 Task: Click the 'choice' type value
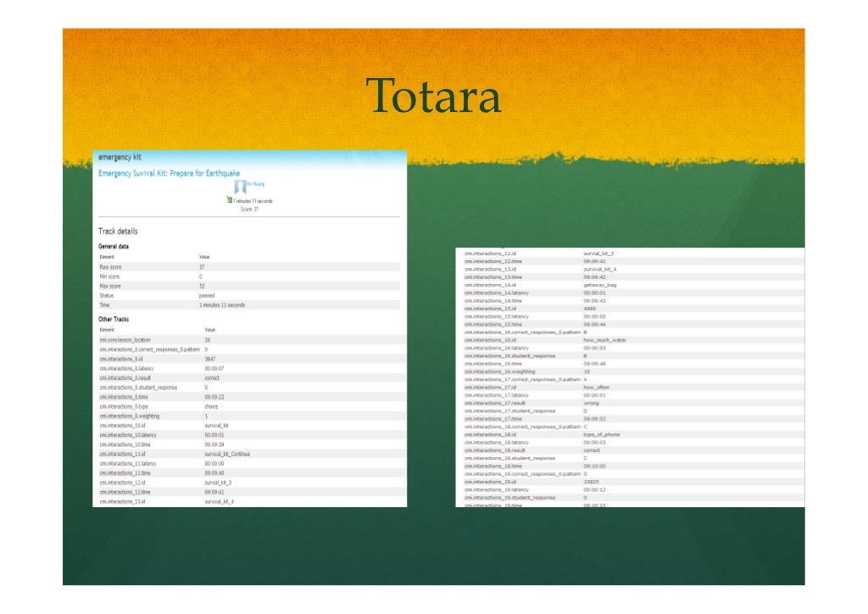coord(211,406)
